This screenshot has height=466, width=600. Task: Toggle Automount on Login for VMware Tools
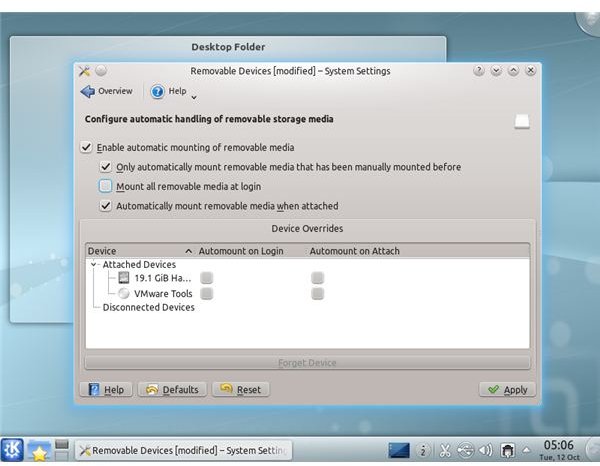(207, 293)
